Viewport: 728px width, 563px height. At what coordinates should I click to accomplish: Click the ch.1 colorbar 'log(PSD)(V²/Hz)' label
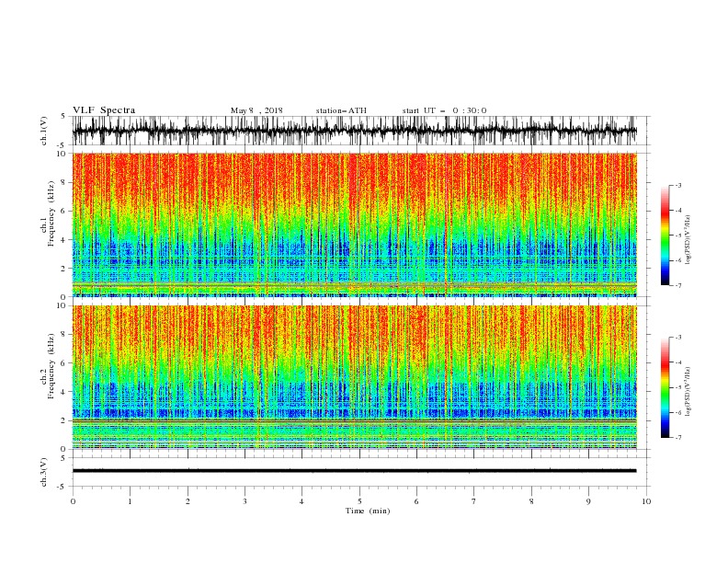coord(688,240)
